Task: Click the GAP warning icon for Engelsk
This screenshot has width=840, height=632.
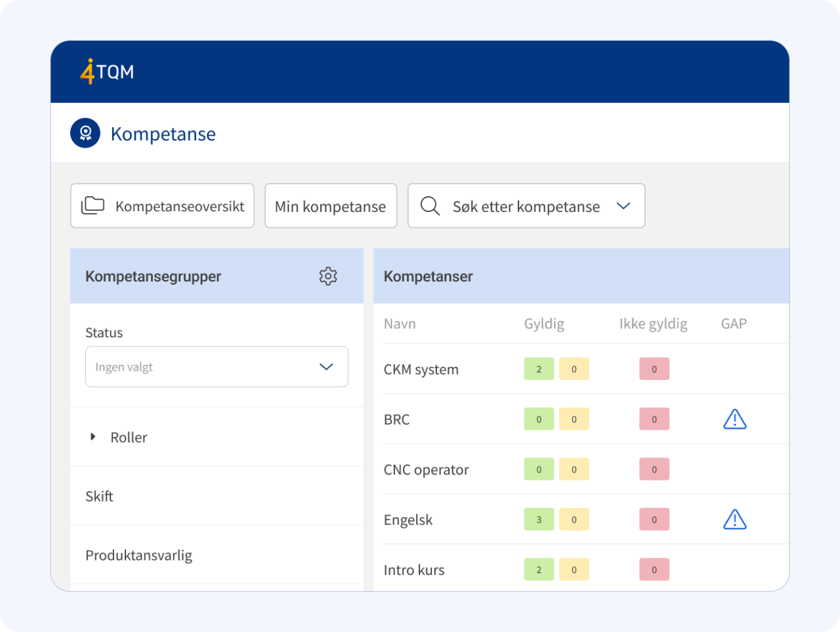Action: pos(734,520)
